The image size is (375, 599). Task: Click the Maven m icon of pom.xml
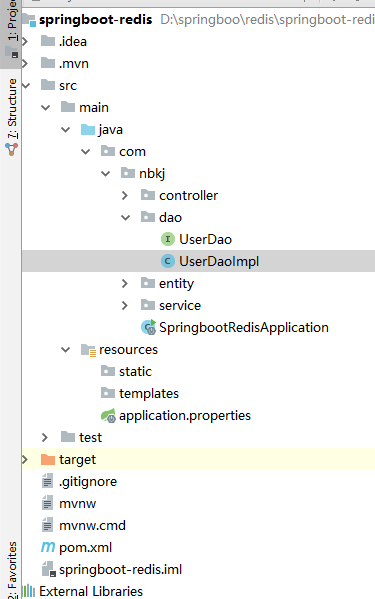48,547
